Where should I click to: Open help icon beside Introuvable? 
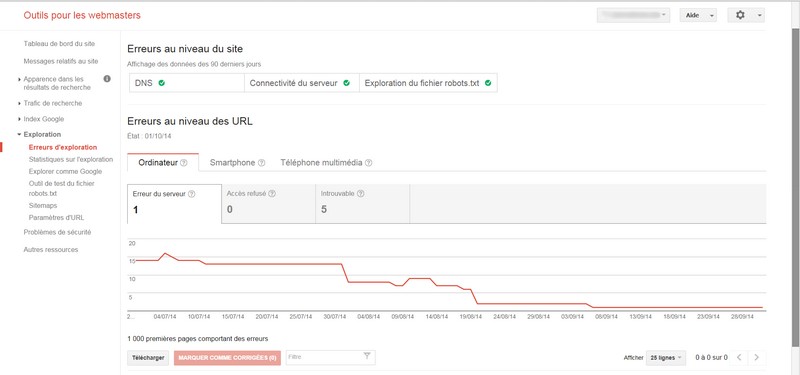coord(361,194)
